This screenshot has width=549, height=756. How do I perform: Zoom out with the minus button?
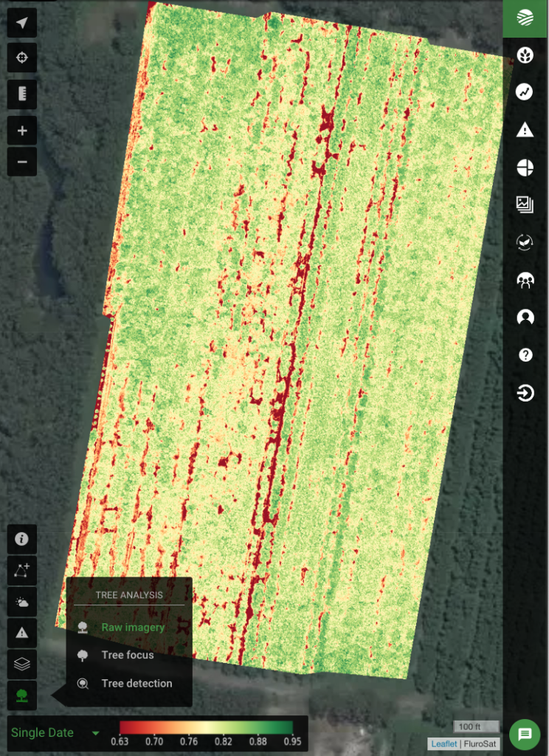pos(22,162)
